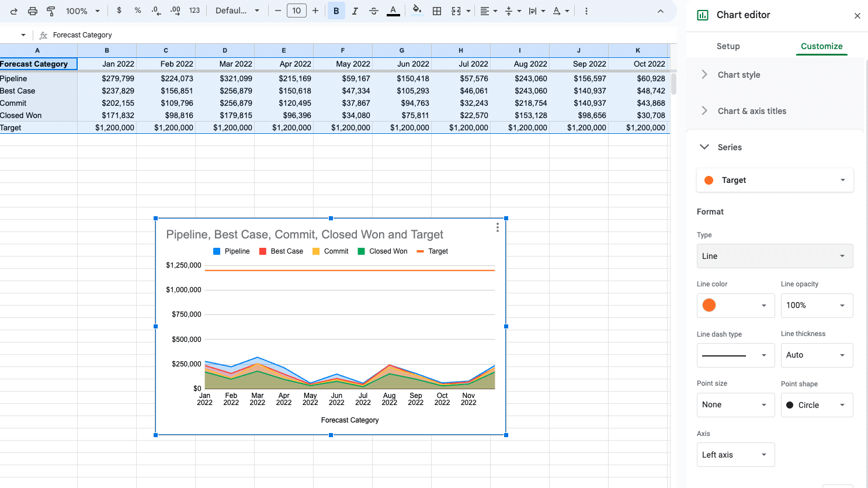
Task: Click the Print icon in toolbar
Action: (x=33, y=11)
